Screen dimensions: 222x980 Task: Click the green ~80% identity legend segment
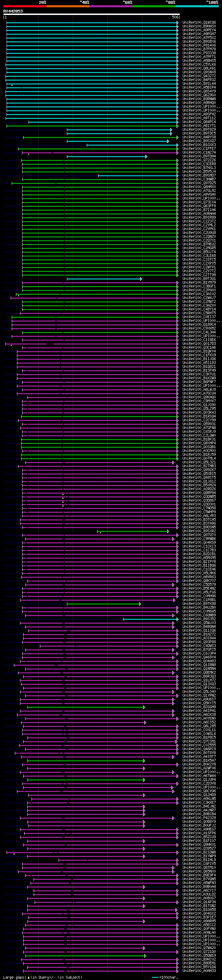(x=154, y=6)
